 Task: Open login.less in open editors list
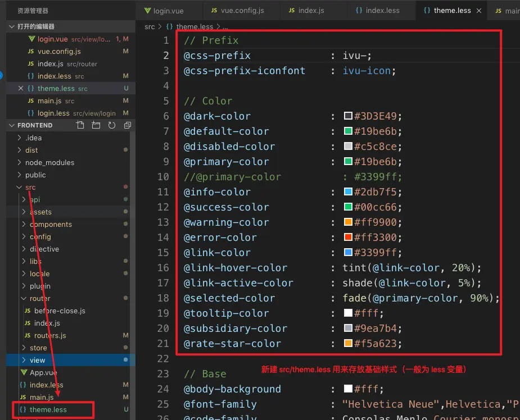pos(71,113)
